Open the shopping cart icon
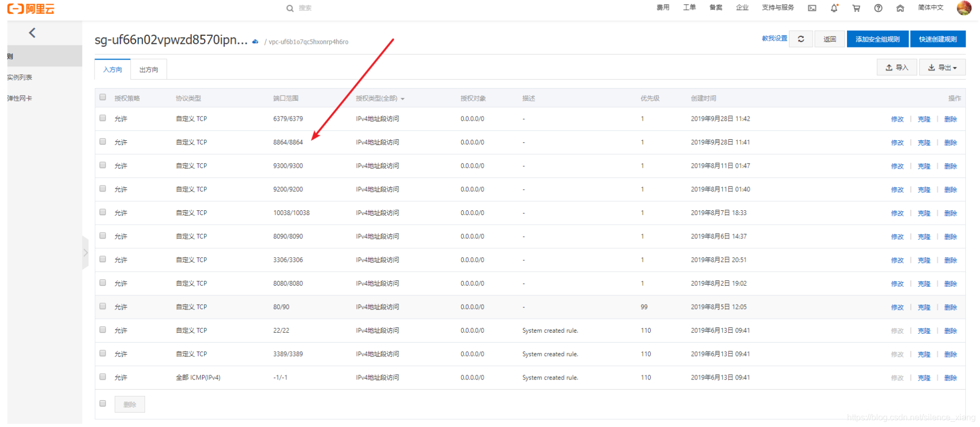Screen dimensions: 980x427 tap(856, 8)
